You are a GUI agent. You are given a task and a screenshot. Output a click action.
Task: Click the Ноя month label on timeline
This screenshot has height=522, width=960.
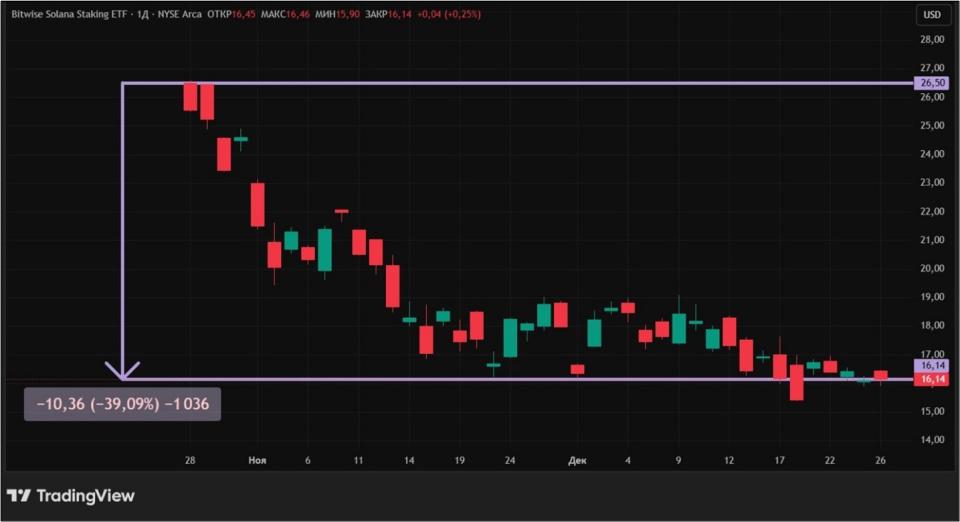(258, 460)
